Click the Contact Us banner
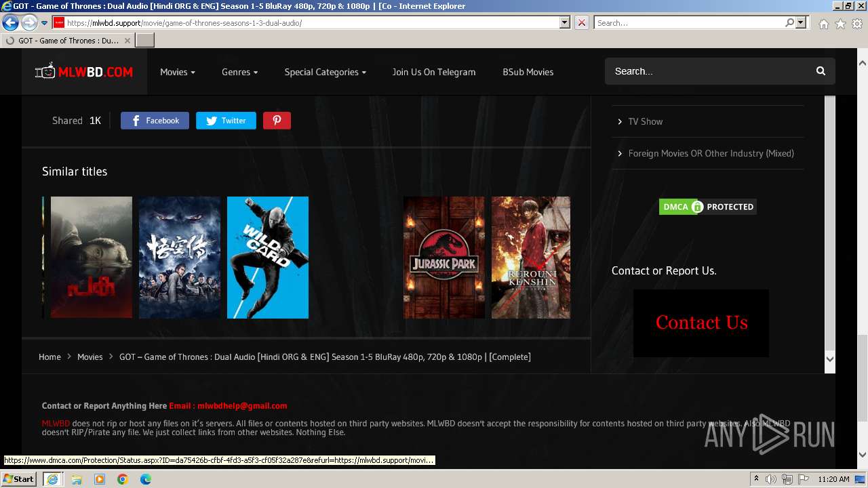 pyautogui.click(x=701, y=323)
